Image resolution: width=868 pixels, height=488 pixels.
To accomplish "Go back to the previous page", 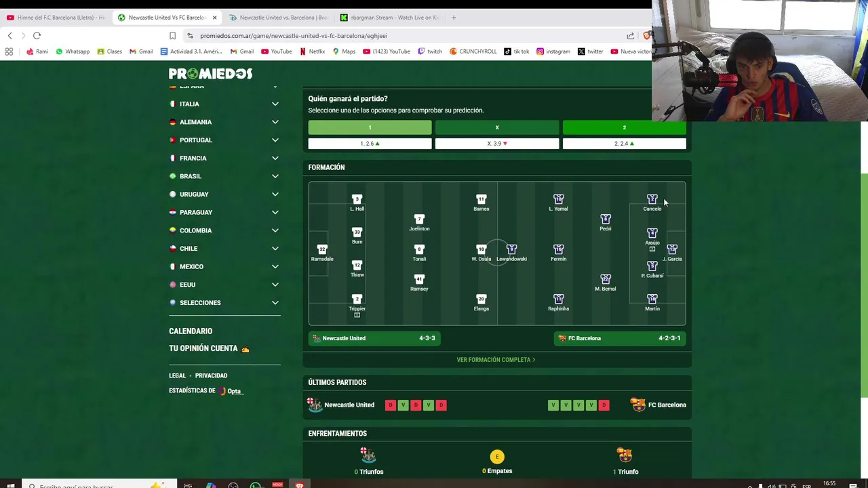I will (9, 35).
